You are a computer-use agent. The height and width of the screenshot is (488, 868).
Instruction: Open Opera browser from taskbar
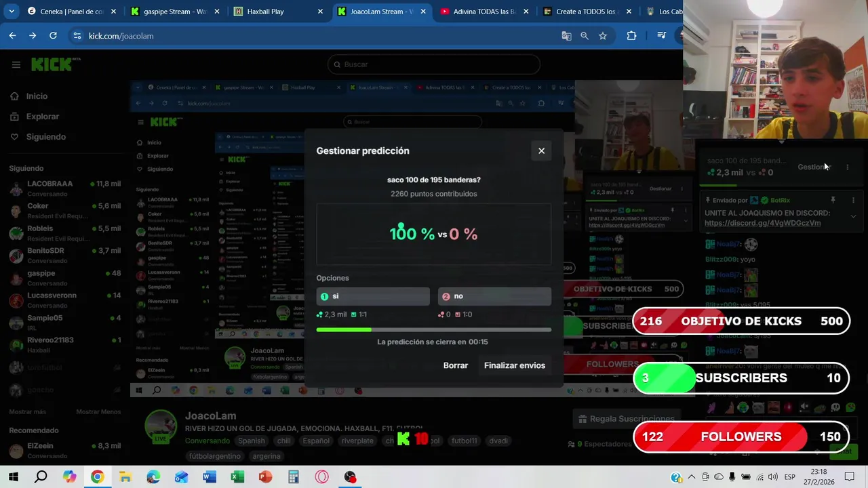tap(321, 477)
